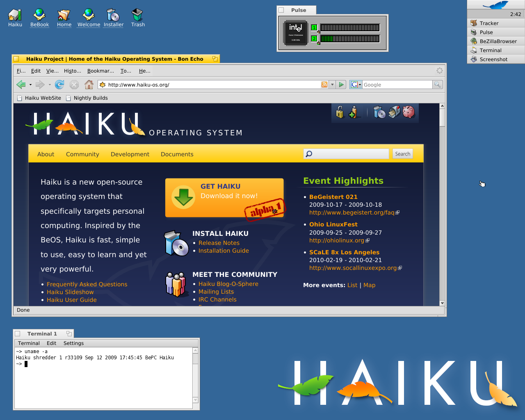Click Terminal scrollbar down arrow
525x420 pixels.
196,400
